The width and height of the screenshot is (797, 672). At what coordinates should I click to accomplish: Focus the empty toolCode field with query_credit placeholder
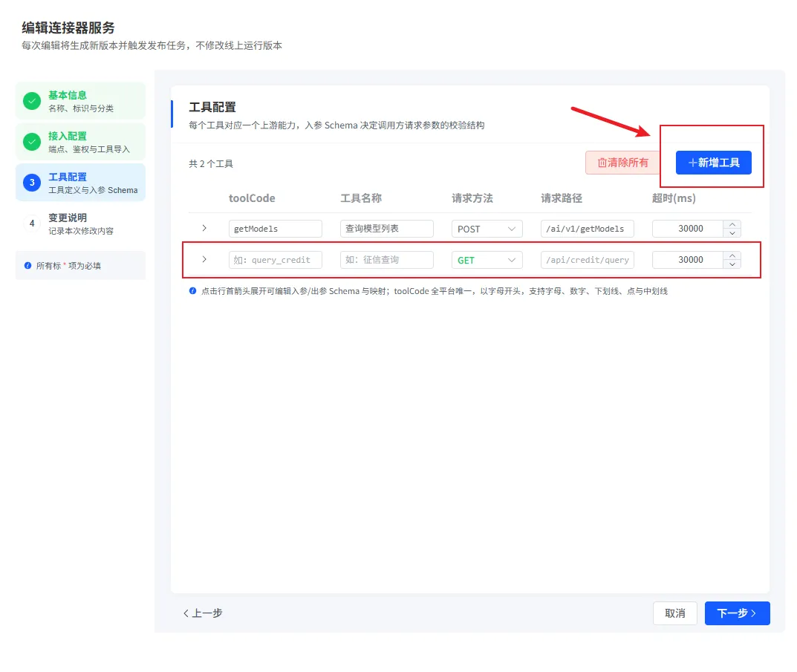(x=276, y=260)
